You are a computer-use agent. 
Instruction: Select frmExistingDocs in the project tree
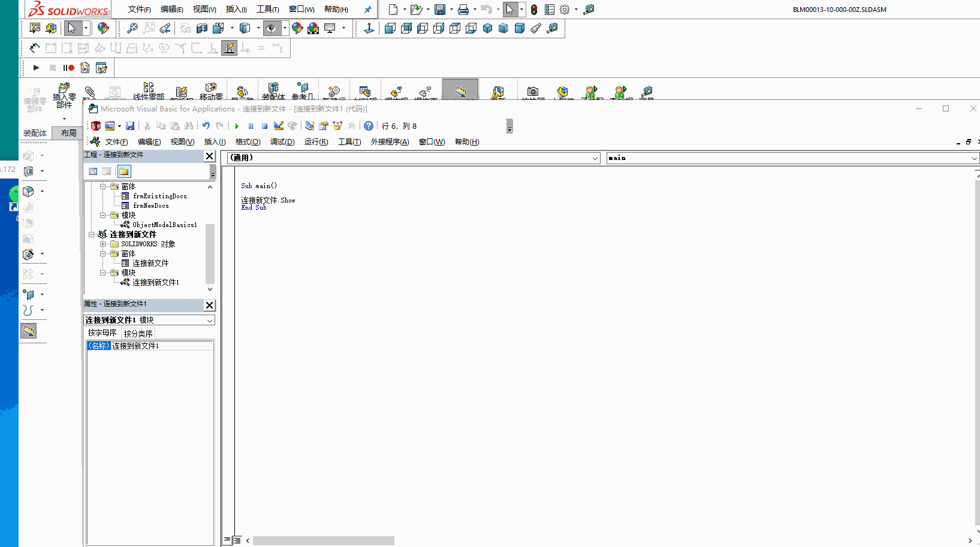click(x=159, y=196)
